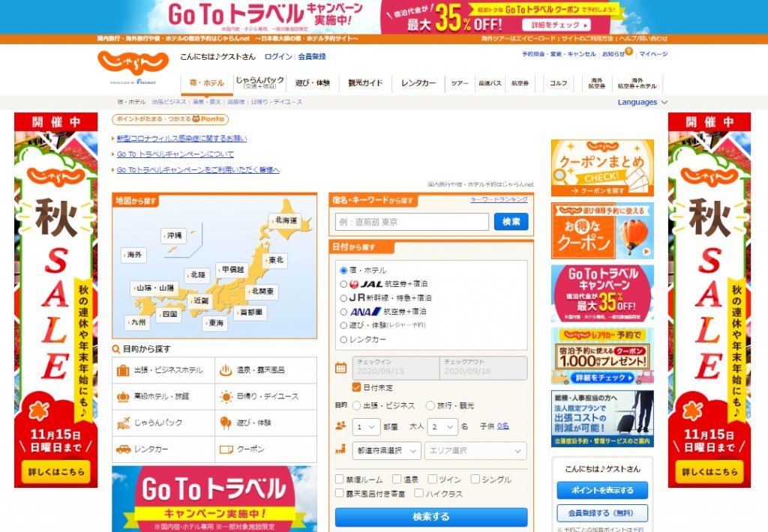Open the 宿・ホテル main tab
The width and height of the screenshot is (768, 532).
click(x=206, y=82)
